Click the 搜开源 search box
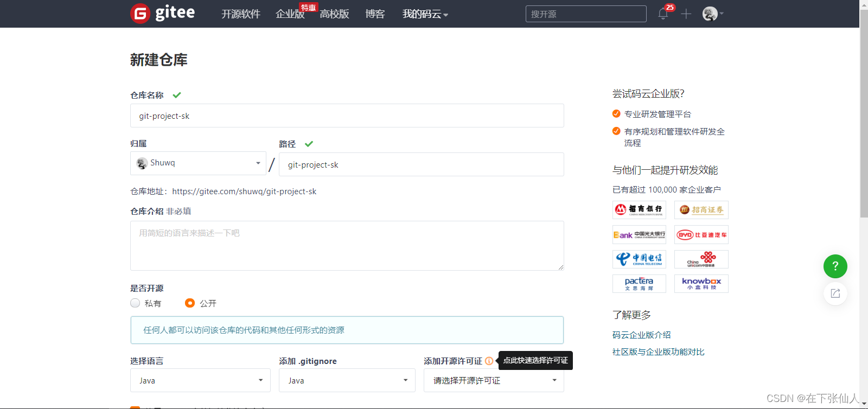Image resolution: width=868 pixels, height=409 pixels. click(586, 14)
